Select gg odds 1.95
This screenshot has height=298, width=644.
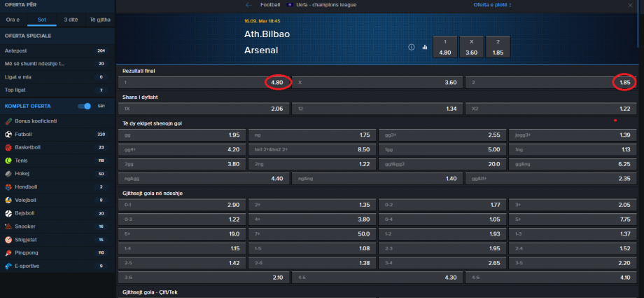pos(182,135)
